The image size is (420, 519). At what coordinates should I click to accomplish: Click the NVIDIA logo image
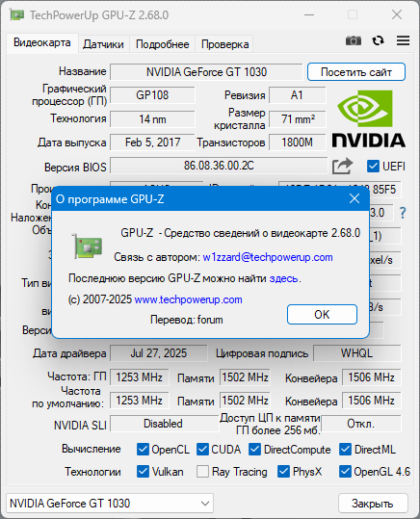pyautogui.click(x=369, y=118)
